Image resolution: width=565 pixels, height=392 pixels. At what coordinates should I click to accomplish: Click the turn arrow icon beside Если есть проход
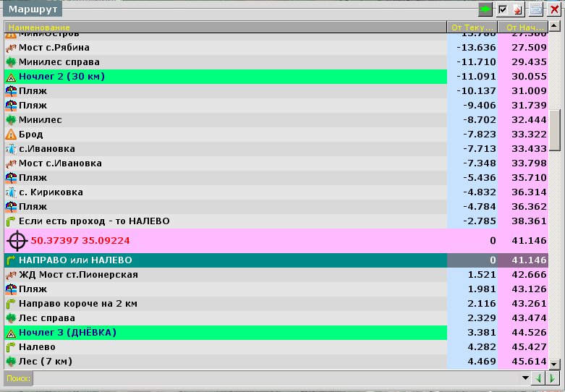[11, 221]
